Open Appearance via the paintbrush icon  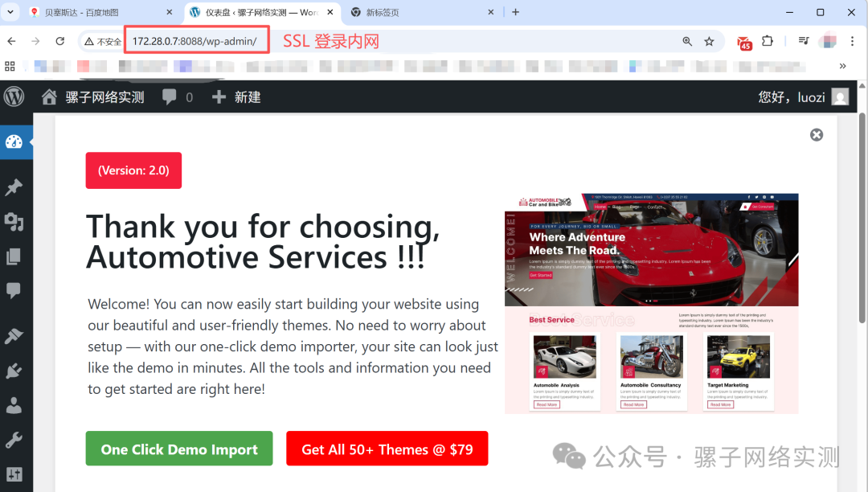tap(14, 336)
